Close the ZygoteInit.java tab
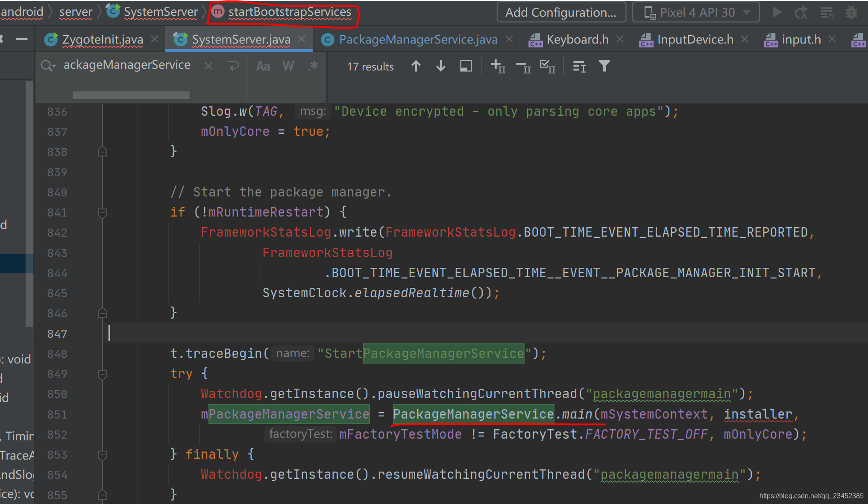This screenshot has height=504, width=868. (155, 39)
